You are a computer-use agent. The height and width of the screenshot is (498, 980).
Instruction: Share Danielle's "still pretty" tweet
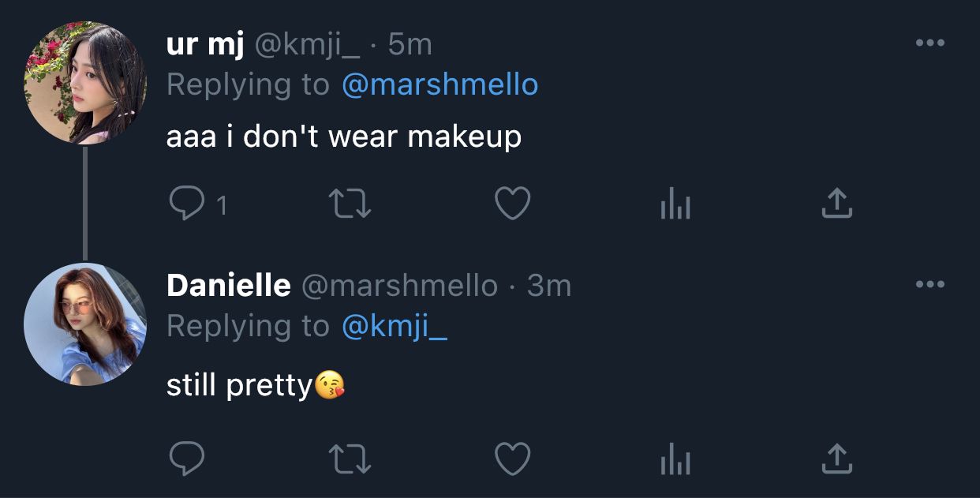pyautogui.click(x=837, y=457)
